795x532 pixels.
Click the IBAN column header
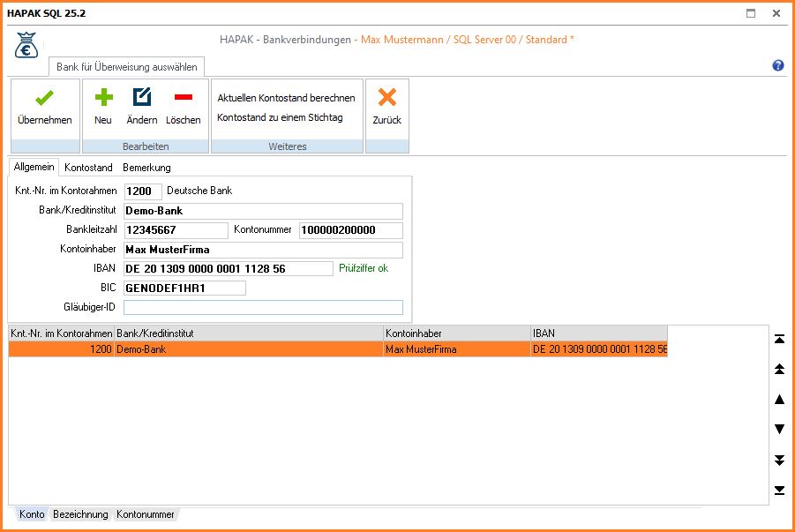pyautogui.click(x=598, y=333)
